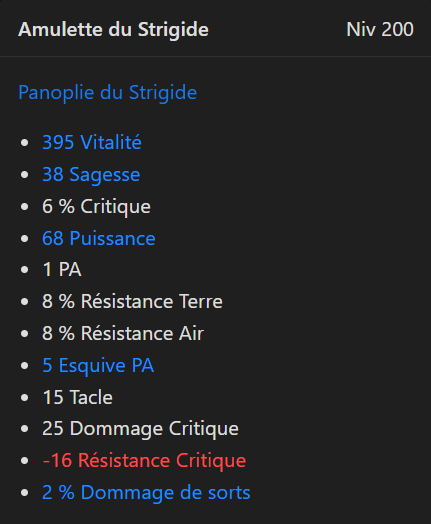Click the 8 % Résistance Air line
The height and width of the screenshot is (524, 431).
[x=123, y=334]
